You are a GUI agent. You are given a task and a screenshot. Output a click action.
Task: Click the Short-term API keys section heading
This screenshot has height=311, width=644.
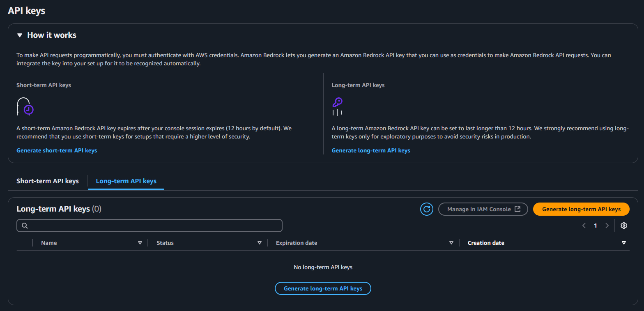tap(44, 85)
